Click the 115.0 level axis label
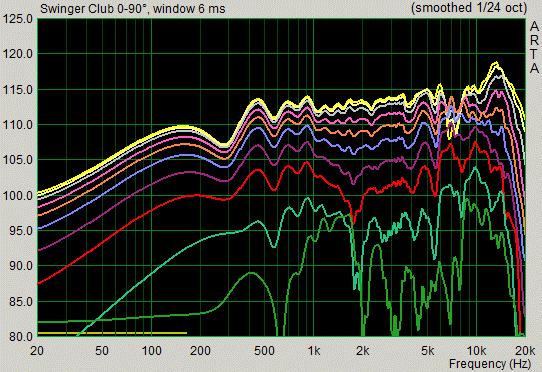 [x=18, y=90]
